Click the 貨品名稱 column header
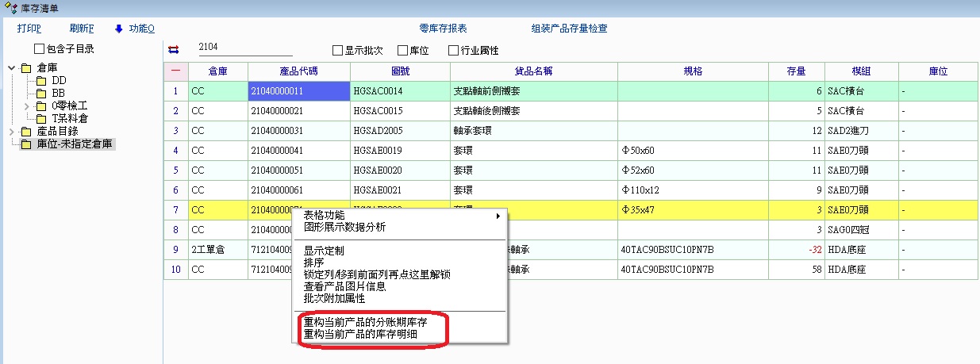 (x=533, y=71)
